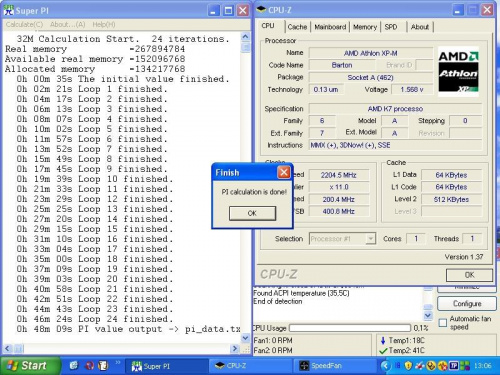
Task: Click the 400.8 MHz FSB value
Action: tap(339, 211)
